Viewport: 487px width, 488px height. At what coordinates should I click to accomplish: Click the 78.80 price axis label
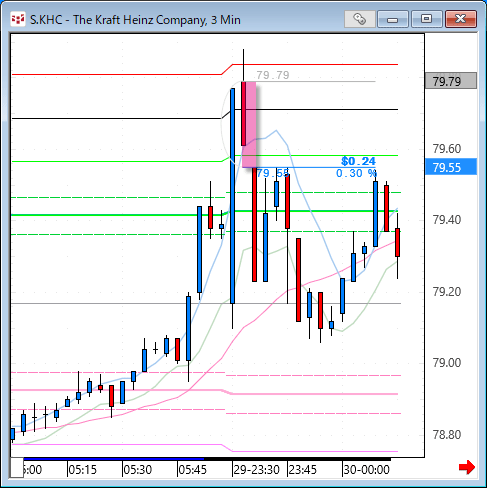click(447, 435)
